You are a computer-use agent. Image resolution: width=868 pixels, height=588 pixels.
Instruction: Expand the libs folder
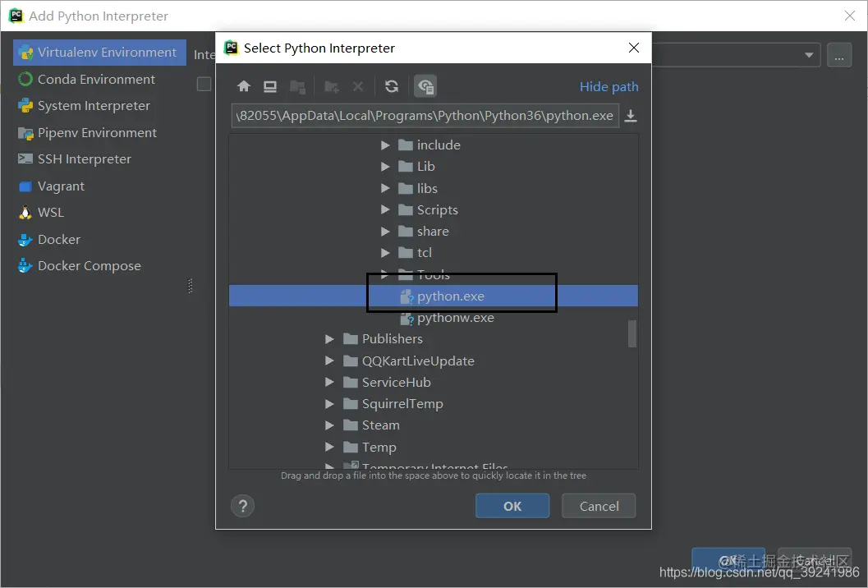point(385,188)
